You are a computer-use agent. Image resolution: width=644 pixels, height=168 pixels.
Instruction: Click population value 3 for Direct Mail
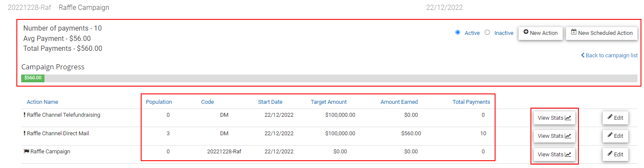pos(168,134)
